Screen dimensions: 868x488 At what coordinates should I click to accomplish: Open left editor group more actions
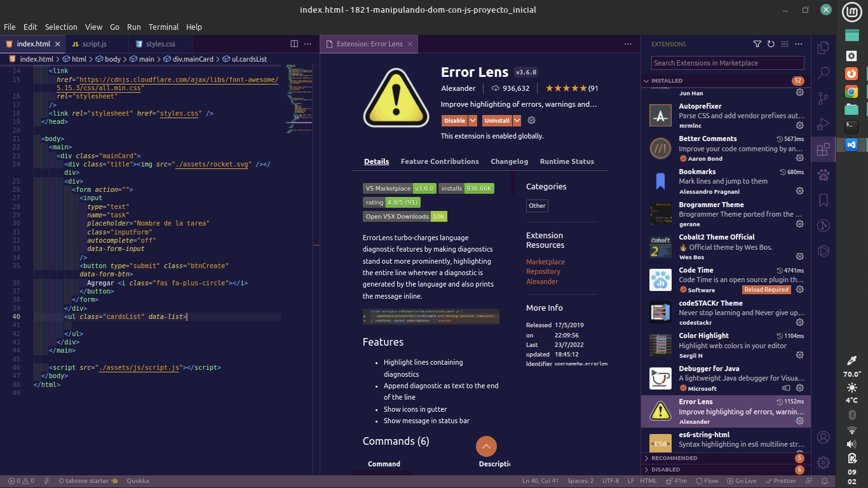pyautogui.click(x=308, y=44)
